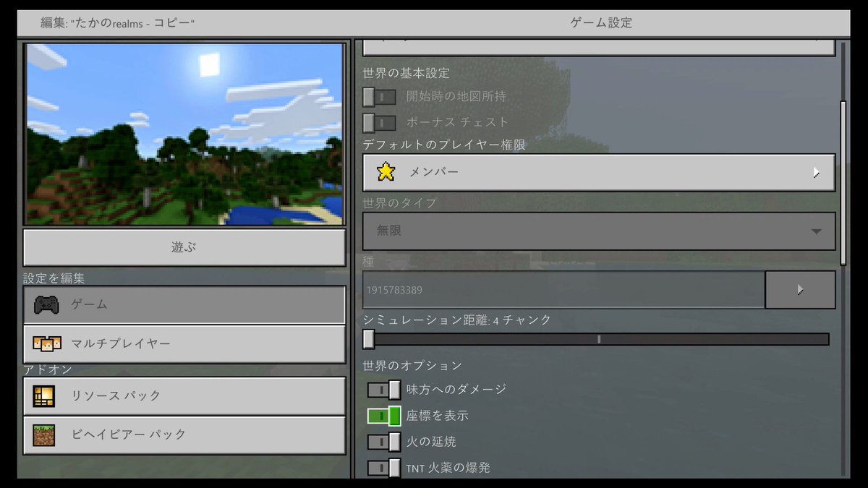868x488 pixels.
Task: Expand the arrow on メンバー row
Action: click(x=816, y=172)
